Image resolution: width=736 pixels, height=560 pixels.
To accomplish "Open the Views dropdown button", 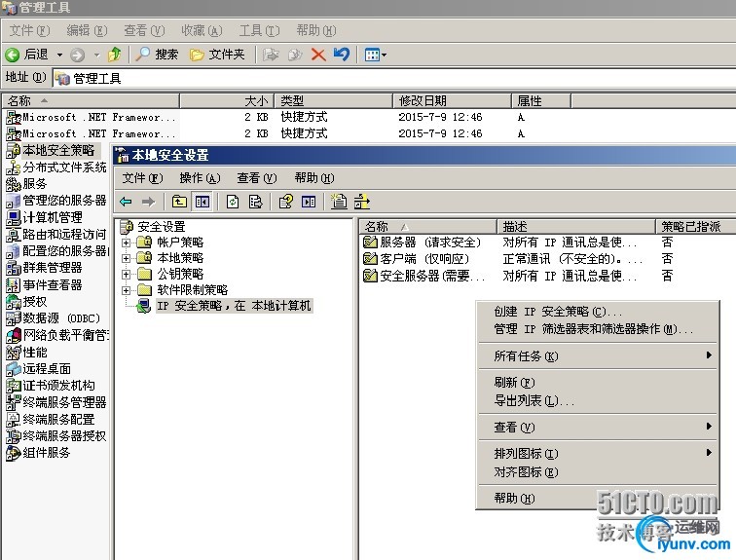I will pos(376,55).
